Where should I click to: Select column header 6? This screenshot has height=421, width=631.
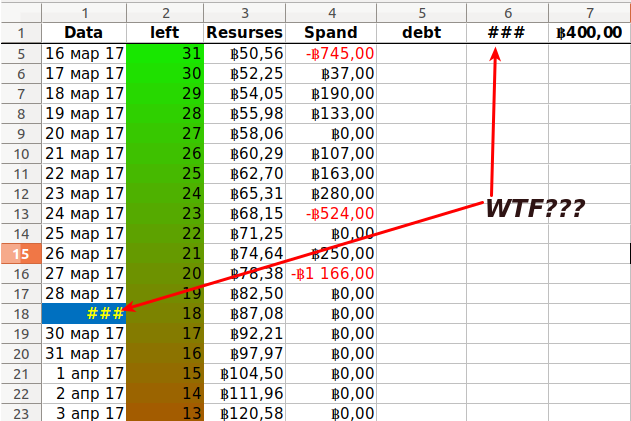[x=507, y=13]
